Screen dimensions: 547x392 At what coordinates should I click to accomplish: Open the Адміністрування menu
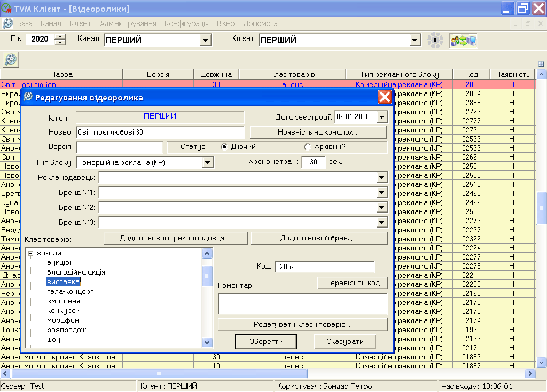128,24
